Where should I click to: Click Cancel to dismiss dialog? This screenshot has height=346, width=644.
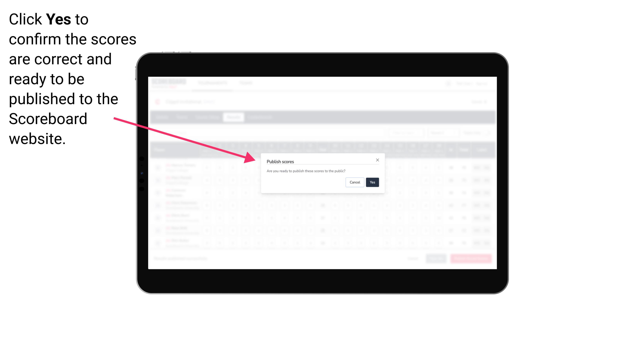(x=355, y=182)
